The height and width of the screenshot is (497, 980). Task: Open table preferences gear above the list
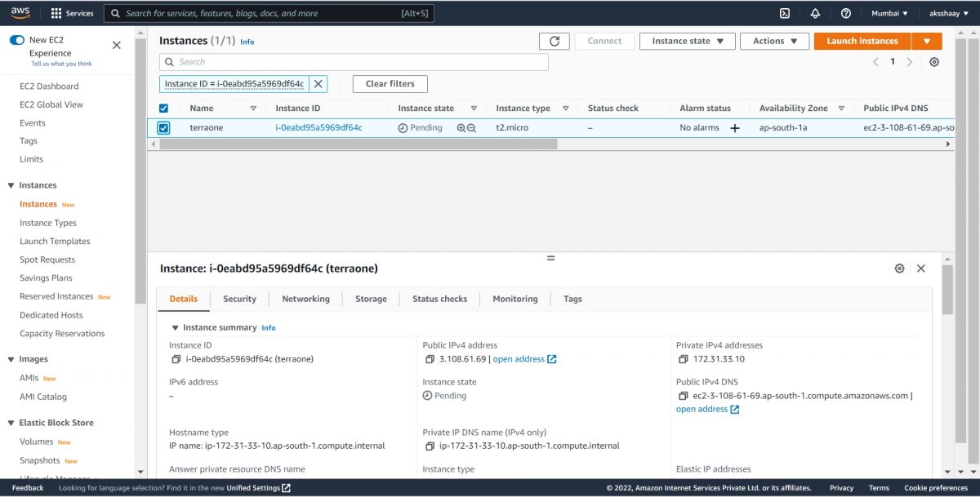[933, 61]
